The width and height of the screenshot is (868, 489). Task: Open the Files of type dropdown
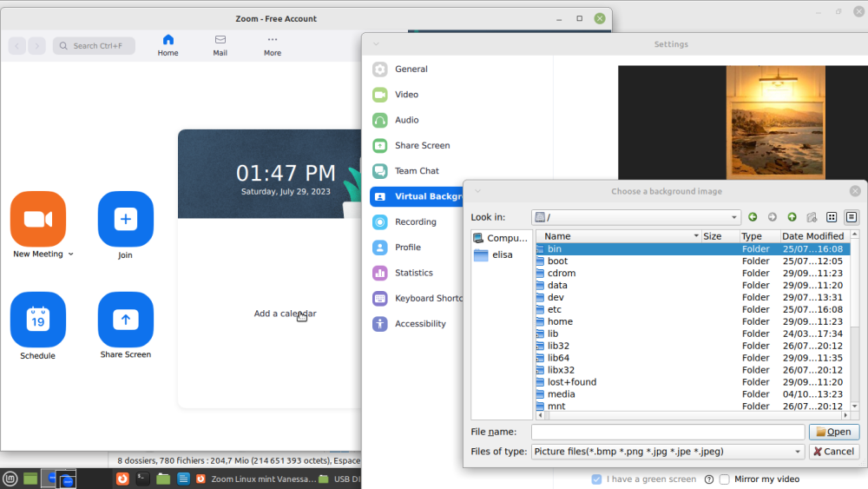[798, 452]
